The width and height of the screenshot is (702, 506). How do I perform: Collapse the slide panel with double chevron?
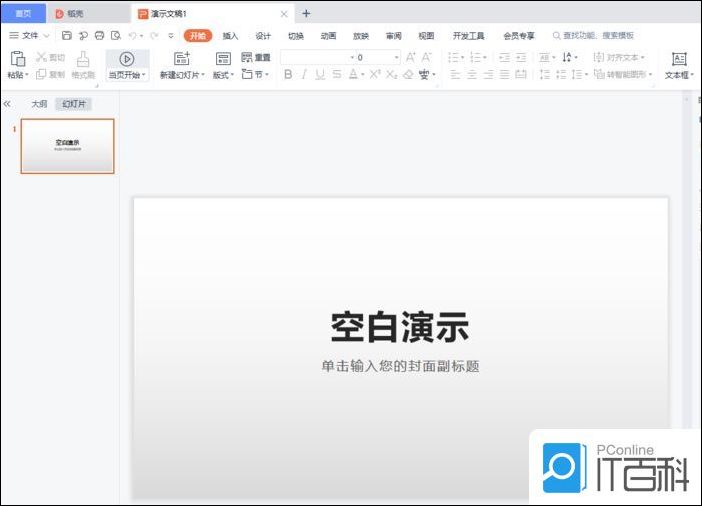pyautogui.click(x=7, y=104)
